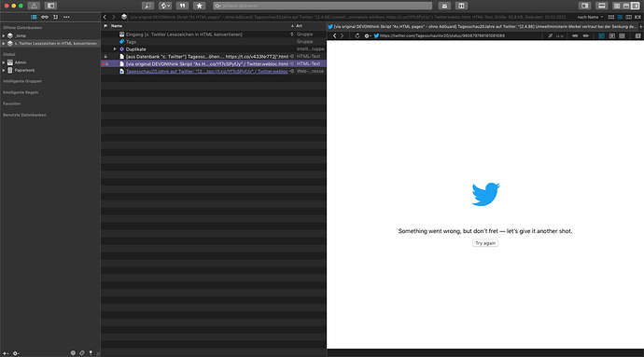Switch item list to list view

pyautogui.click(x=620, y=17)
